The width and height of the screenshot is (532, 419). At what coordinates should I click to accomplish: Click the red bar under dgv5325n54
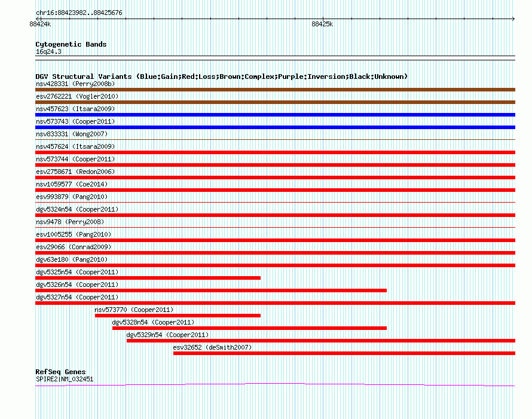pyautogui.click(x=148, y=278)
